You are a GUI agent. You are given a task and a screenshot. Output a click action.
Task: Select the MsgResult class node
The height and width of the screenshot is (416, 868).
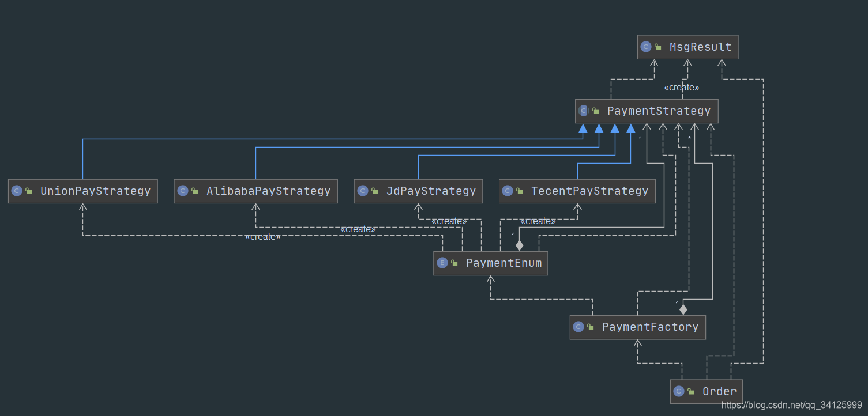[687, 47]
